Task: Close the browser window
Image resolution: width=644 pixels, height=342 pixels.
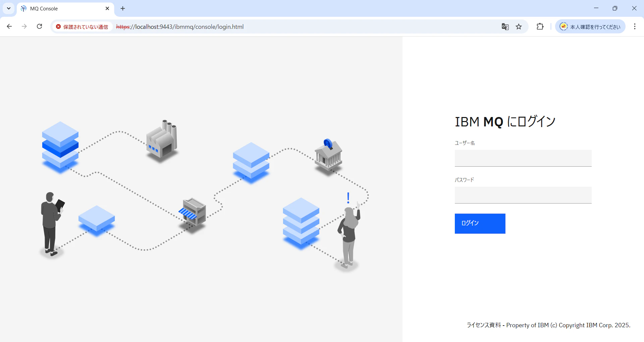Action: [634, 8]
